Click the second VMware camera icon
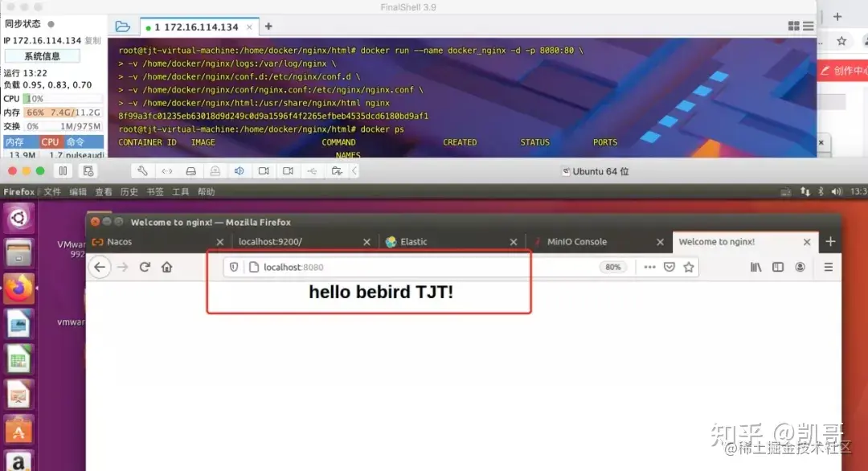Screen dimensions: 868x471 pos(288,171)
